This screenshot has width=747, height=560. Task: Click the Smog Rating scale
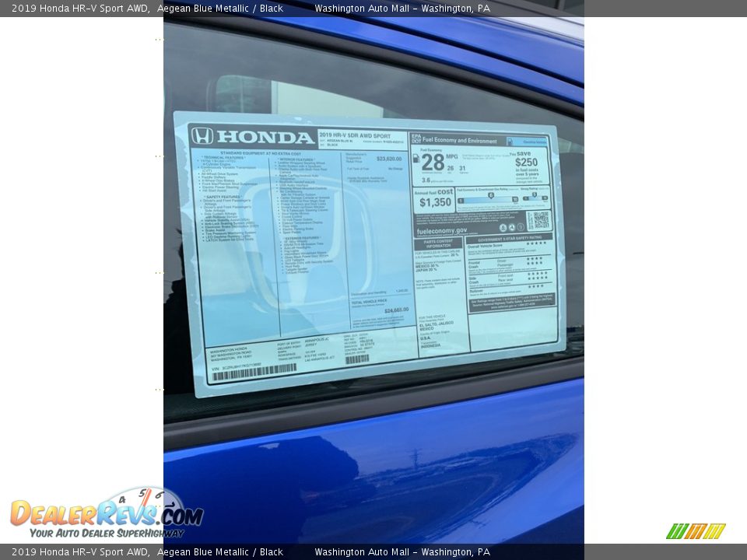pyautogui.click(x=535, y=198)
